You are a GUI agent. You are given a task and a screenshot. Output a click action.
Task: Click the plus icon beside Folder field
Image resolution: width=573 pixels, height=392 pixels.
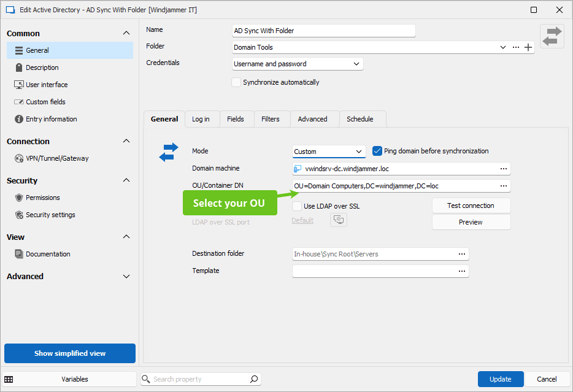[x=528, y=47]
